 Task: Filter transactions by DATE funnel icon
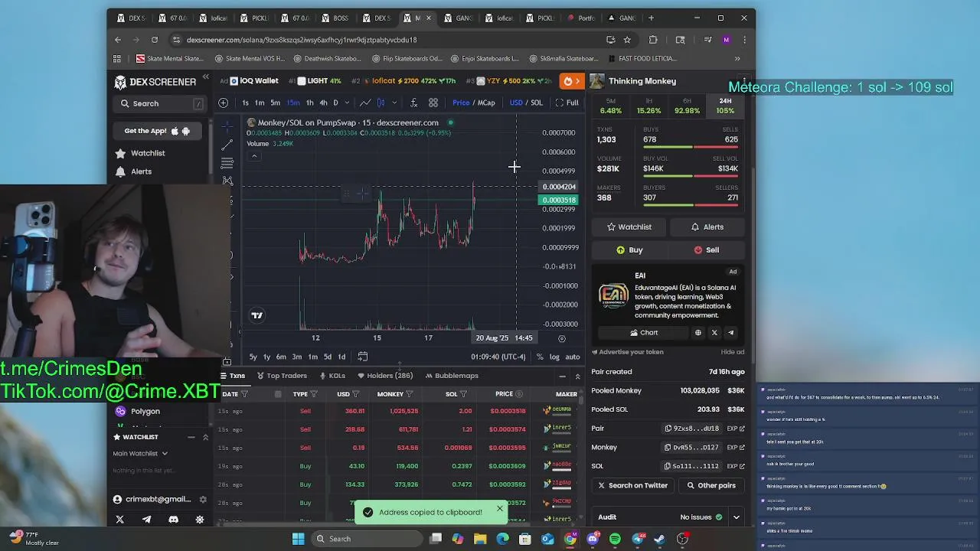[x=244, y=394]
